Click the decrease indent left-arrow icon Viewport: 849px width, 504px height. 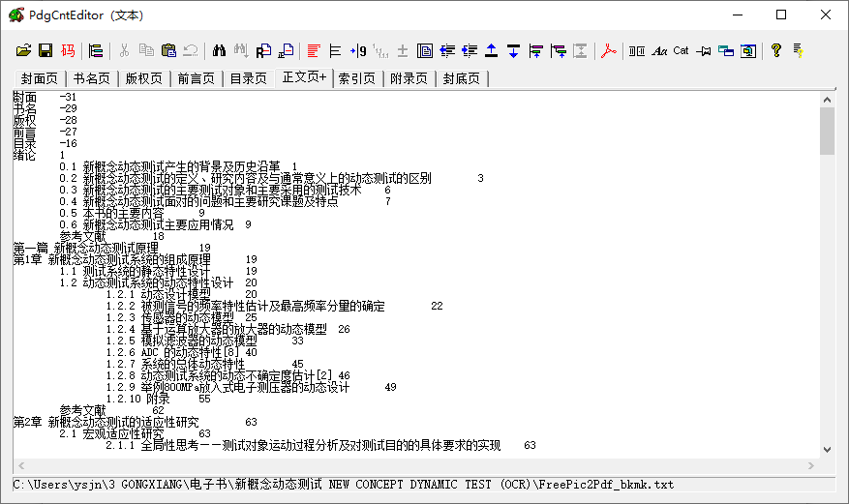tap(447, 51)
